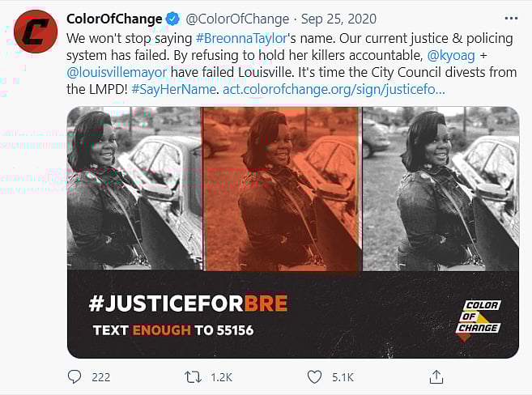The width and height of the screenshot is (532, 395).
Task: Follow the act.colorofchange.org petition link
Action: coord(334,90)
